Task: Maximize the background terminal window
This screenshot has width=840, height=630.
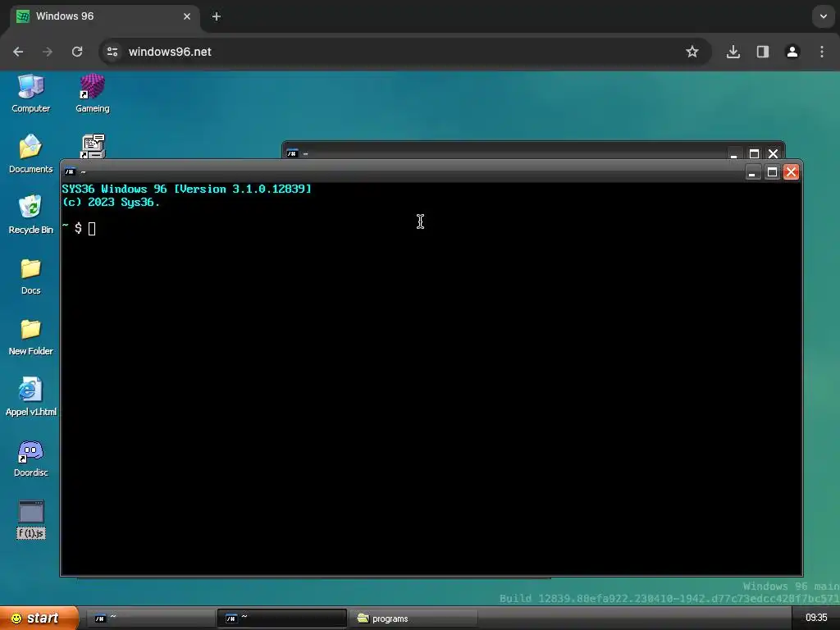Action: [754, 154]
